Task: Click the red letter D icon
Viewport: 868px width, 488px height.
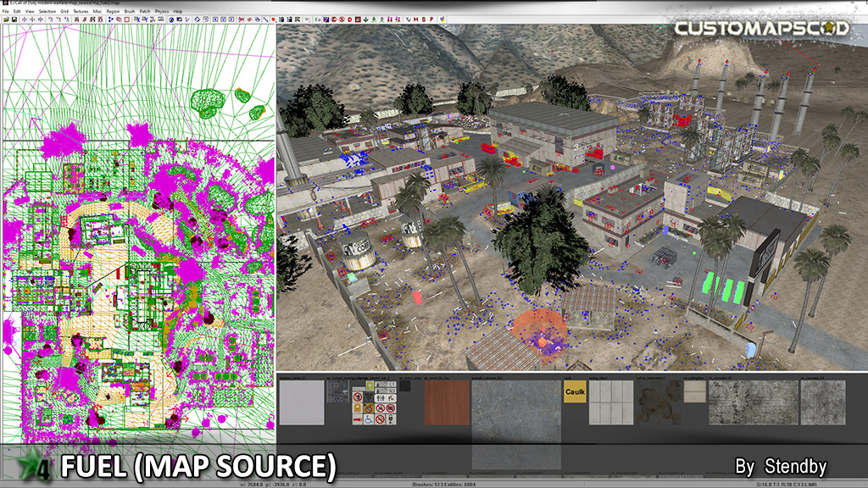Action: click(x=350, y=20)
